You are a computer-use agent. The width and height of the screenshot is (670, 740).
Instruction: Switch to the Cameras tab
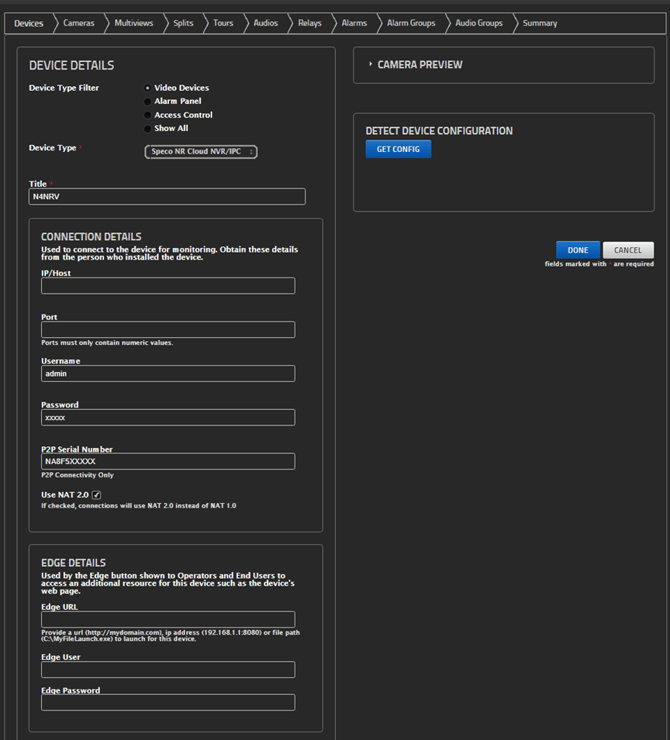pos(78,23)
